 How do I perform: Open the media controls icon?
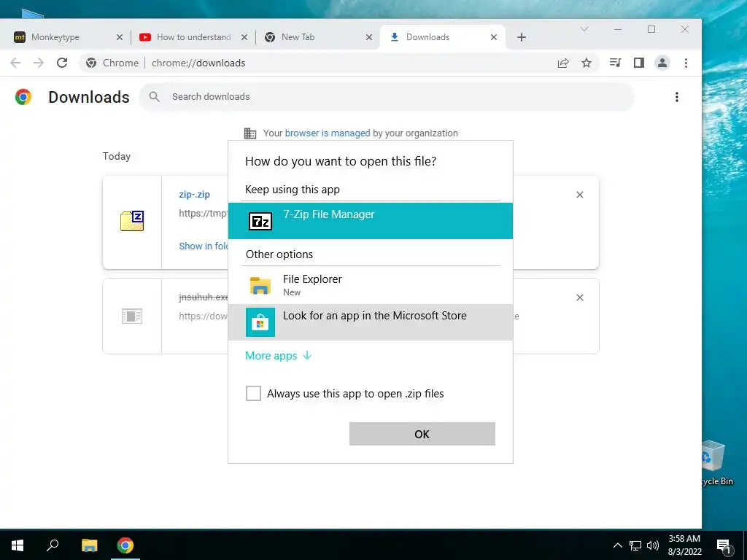tap(615, 63)
